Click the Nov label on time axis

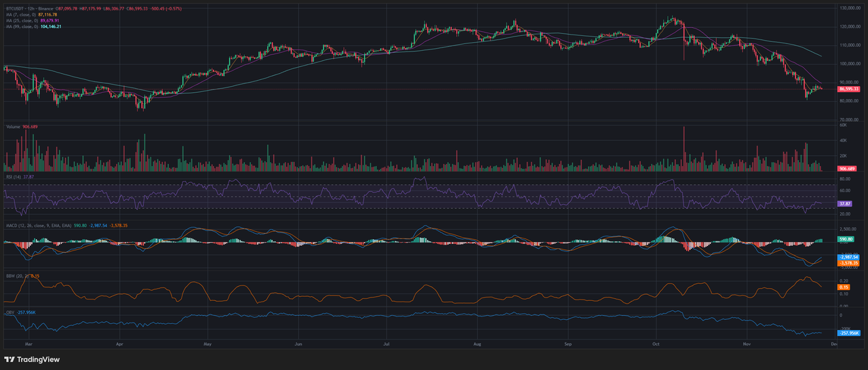[747, 344]
